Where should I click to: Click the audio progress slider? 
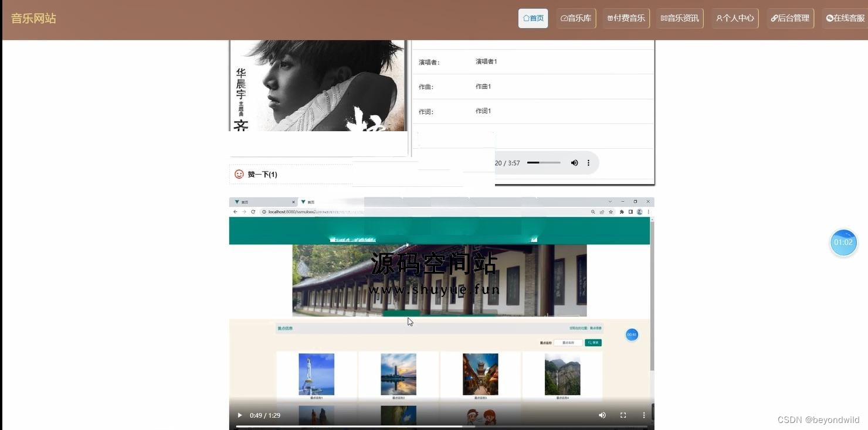543,163
